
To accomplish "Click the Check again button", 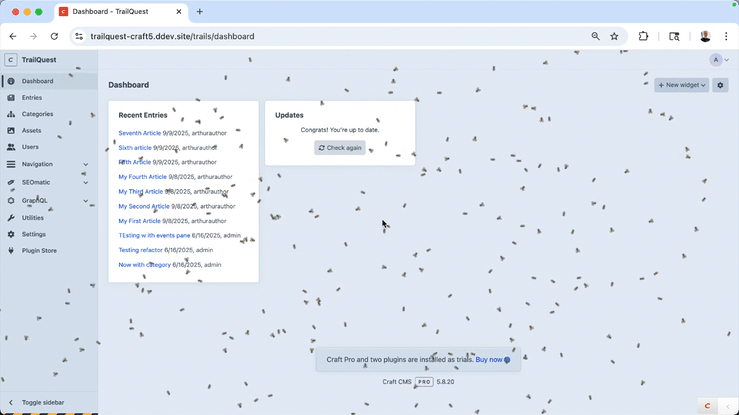I will pos(340,148).
